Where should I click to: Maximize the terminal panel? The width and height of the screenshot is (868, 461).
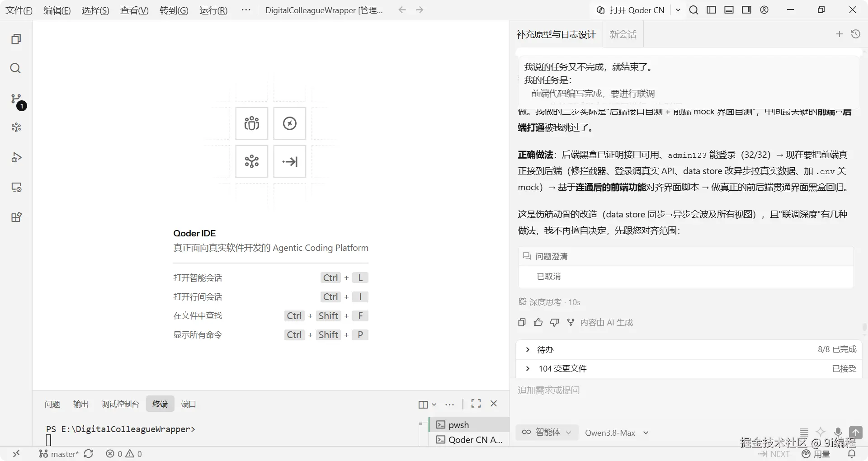click(x=476, y=404)
